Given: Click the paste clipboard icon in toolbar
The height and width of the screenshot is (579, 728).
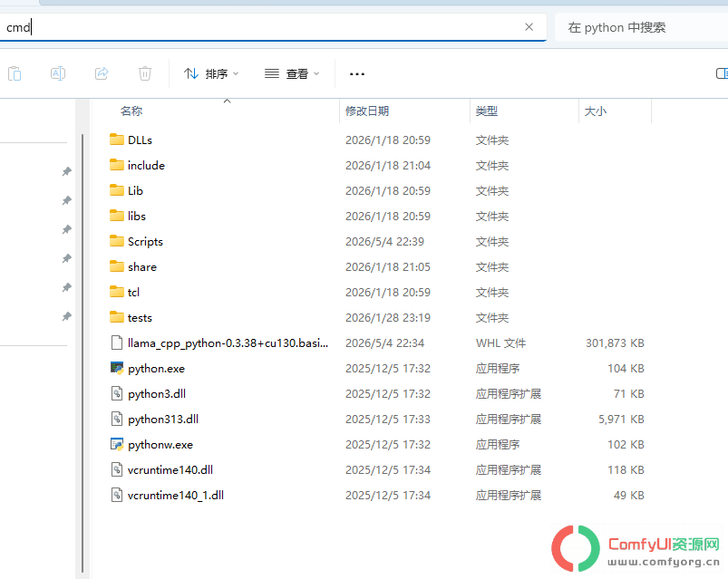Looking at the screenshot, I should 15,73.
